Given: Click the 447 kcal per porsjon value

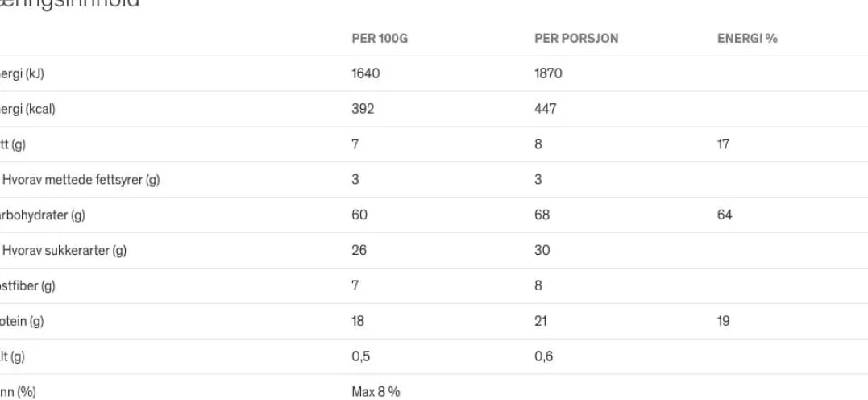Looking at the screenshot, I should tap(546, 109).
